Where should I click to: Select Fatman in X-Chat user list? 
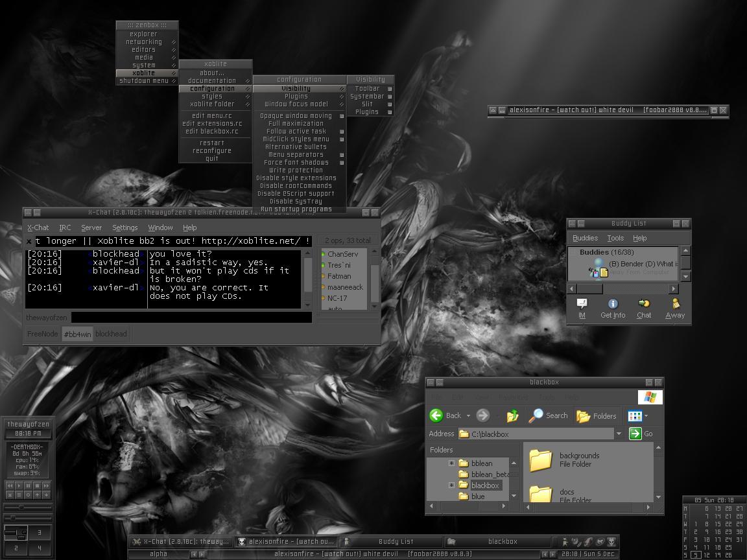(339, 276)
